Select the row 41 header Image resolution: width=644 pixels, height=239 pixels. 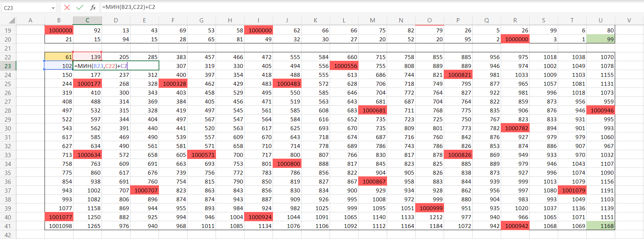[x=8, y=226]
